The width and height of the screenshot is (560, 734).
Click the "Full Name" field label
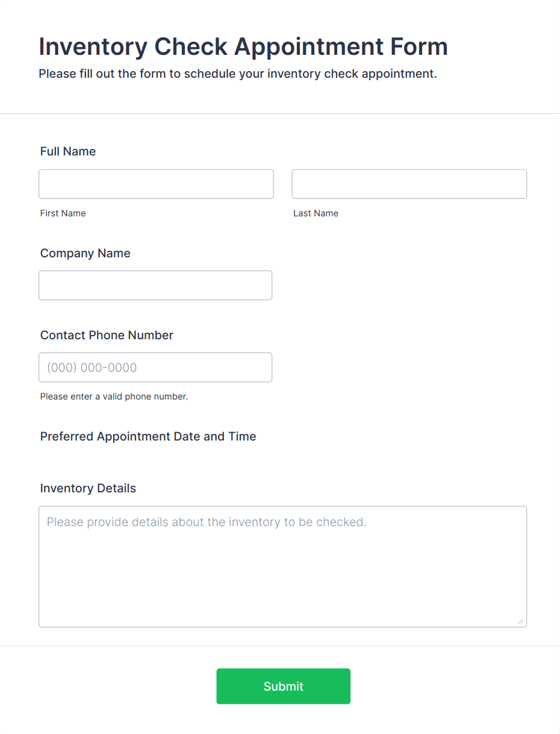click(68, 151)
